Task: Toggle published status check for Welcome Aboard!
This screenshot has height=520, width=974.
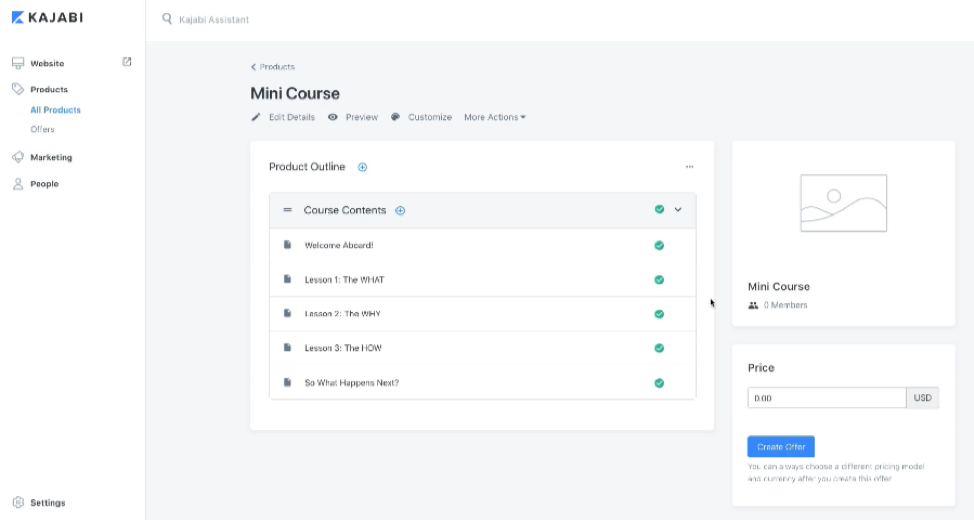Action: [x=659, y=245]
